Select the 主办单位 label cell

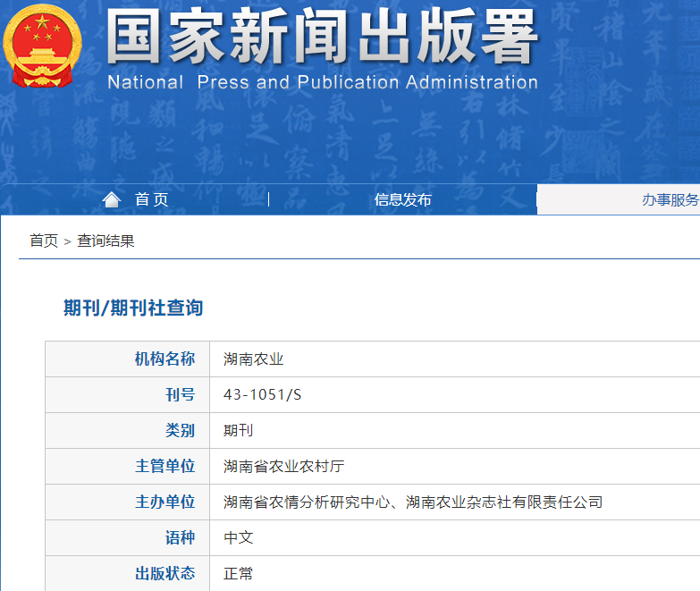[128, 502]
